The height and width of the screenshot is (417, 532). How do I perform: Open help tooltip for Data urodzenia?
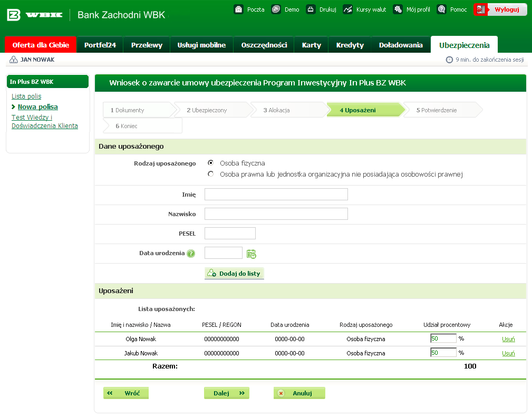(191, 254)
